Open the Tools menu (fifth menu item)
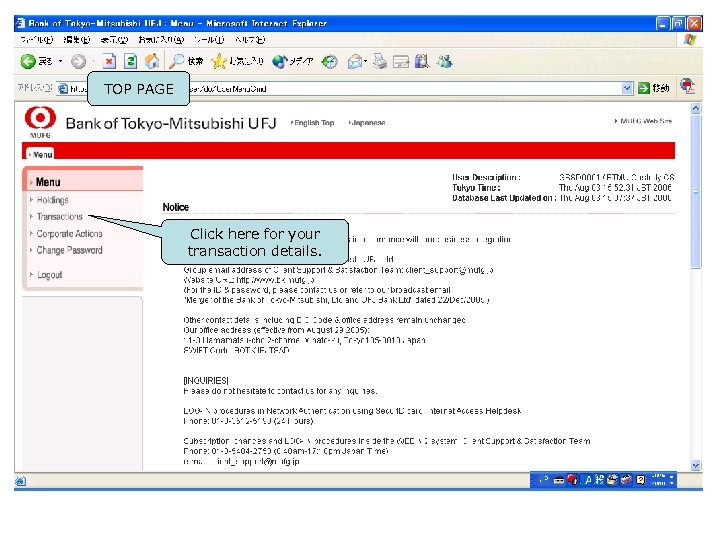 (x=209, y=40)
